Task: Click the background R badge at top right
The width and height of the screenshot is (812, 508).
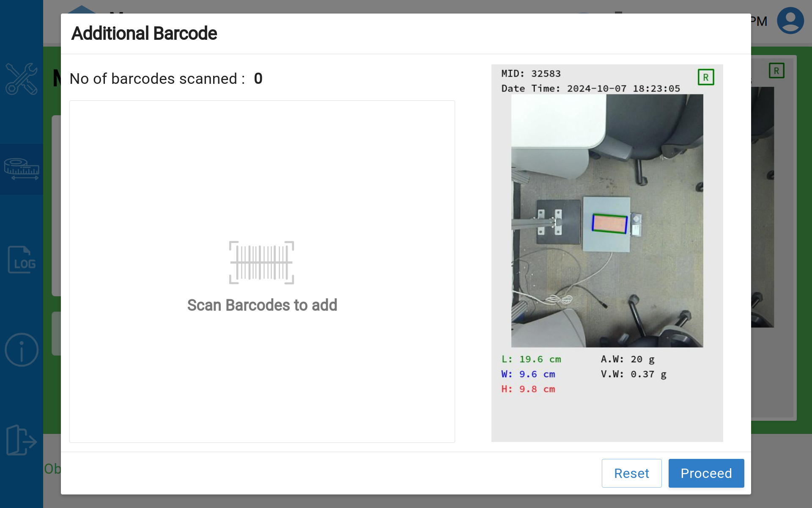Action: (x=776, y=71)
